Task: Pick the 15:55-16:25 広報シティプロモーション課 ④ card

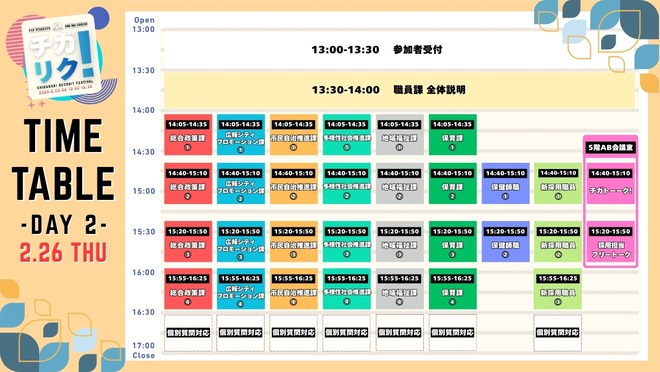Action: click(241, 289)
